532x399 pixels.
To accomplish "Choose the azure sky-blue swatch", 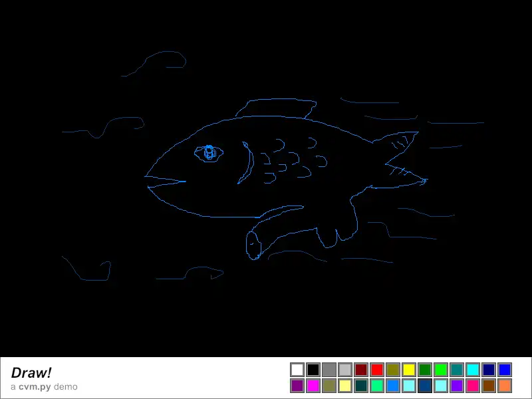I will (x=393, y=386).
